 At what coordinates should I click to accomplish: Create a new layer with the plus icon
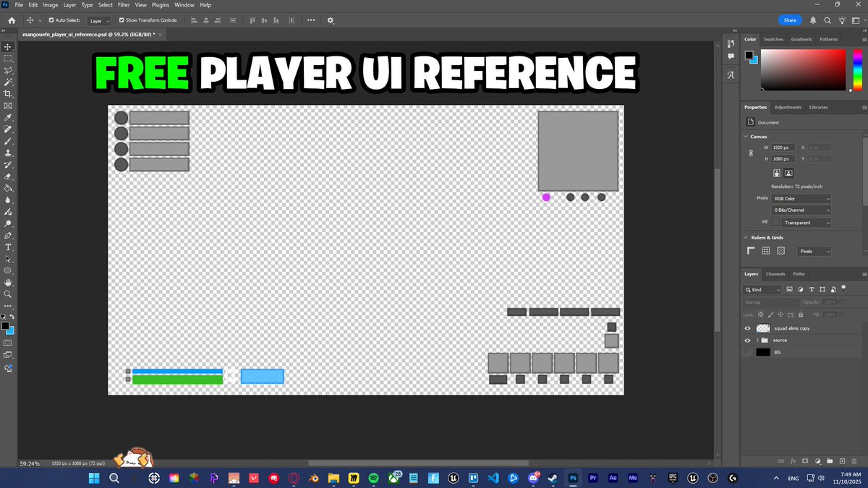pos(841,461)
